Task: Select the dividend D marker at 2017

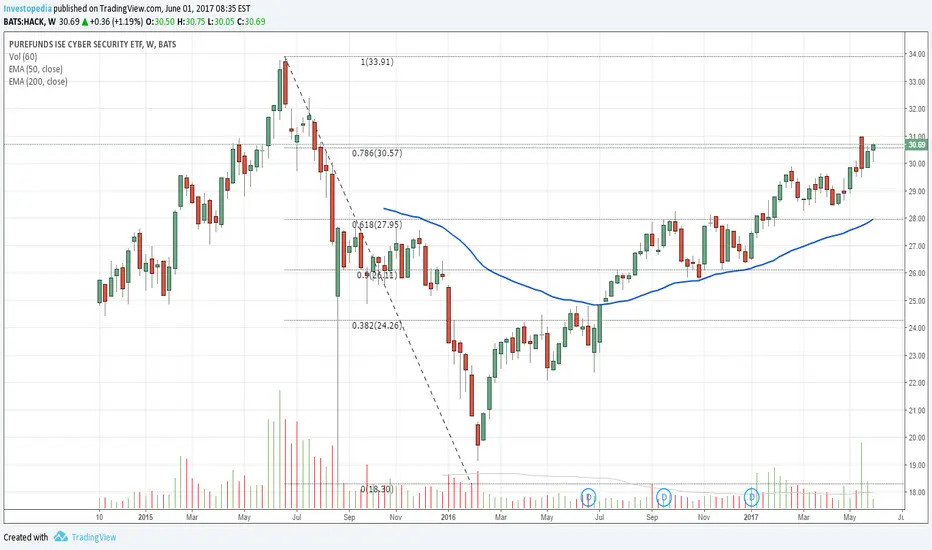Action: click(751, 496)
